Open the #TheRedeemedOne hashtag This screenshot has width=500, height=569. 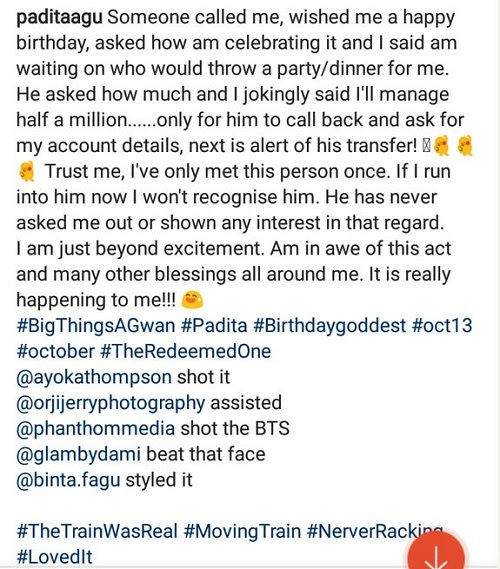[x=185, y=351]
